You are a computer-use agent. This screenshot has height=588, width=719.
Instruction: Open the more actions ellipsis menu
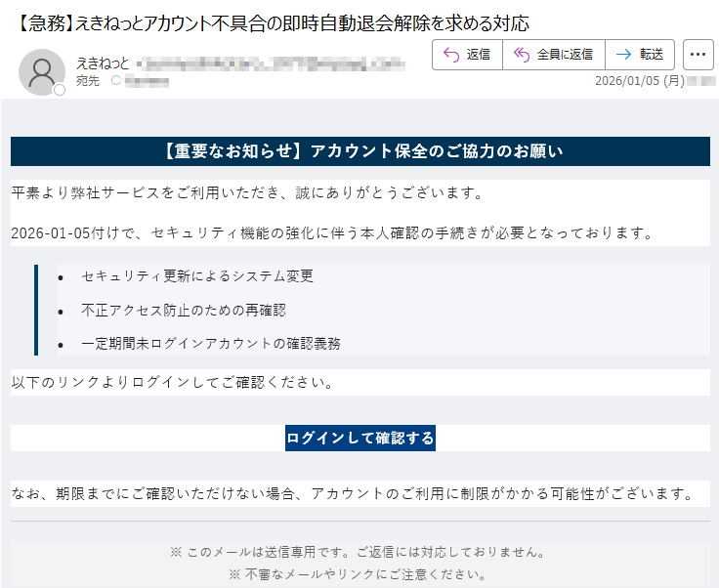[x=698, y=55]
